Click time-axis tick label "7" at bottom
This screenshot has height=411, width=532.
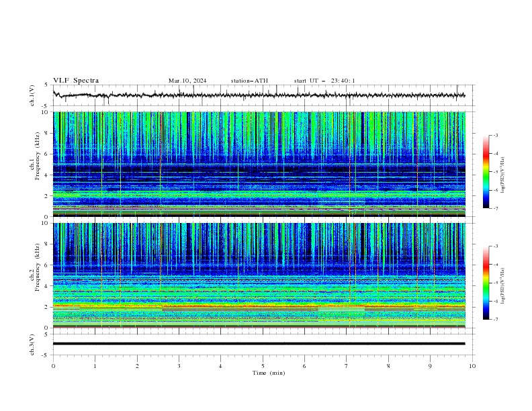pos(347,366)
